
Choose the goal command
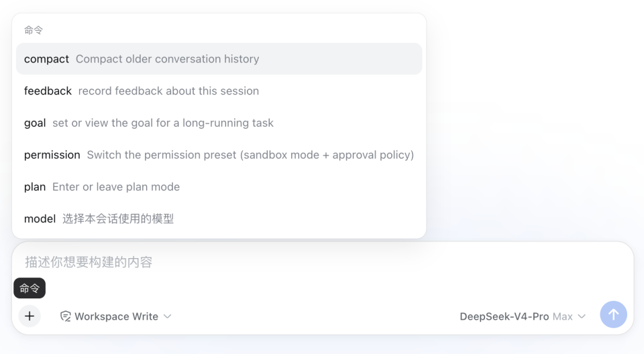219,123
